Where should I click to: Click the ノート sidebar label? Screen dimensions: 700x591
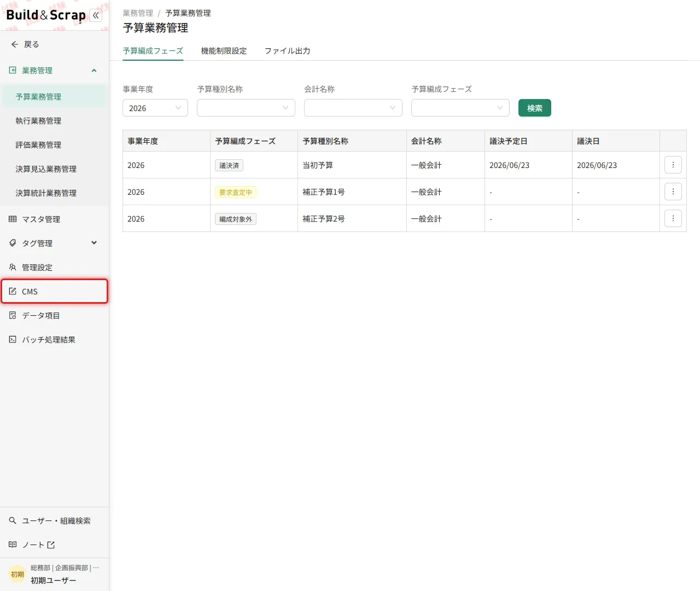coord(33,545)
